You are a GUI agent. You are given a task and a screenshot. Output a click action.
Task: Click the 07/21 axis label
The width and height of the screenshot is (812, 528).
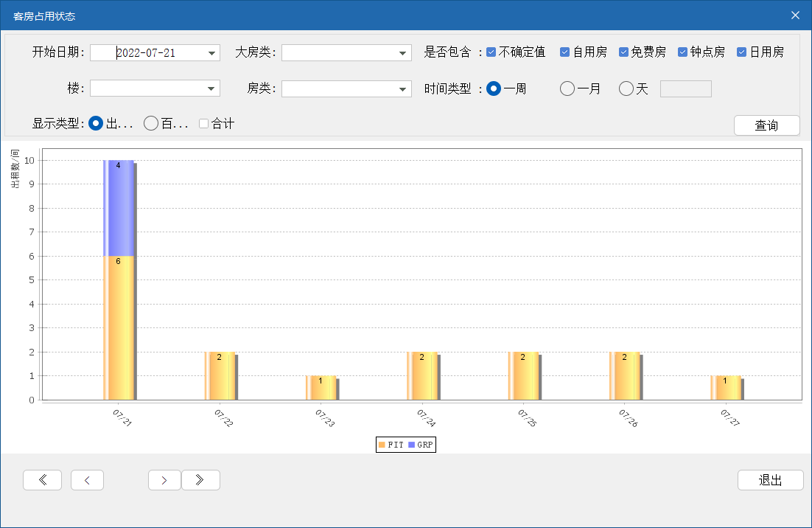(122, 417)
